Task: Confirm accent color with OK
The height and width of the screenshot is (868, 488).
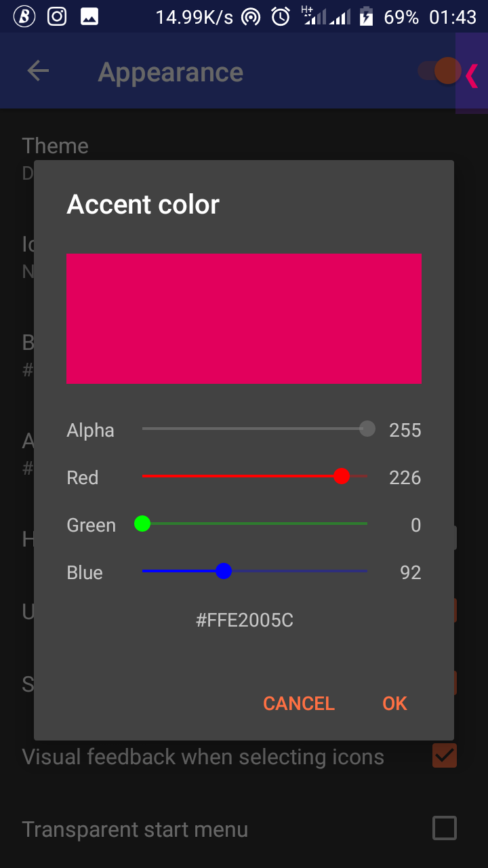Action: point(394,704)
